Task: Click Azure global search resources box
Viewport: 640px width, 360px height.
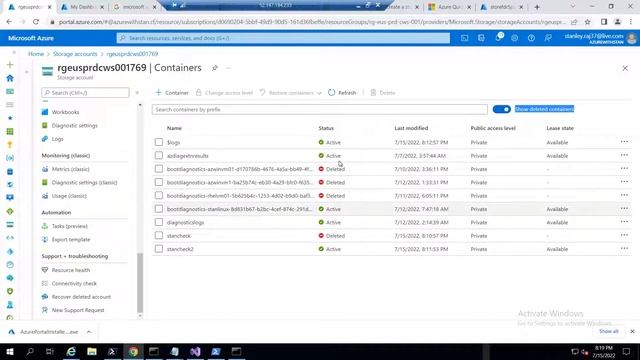Action: point(283,38)
